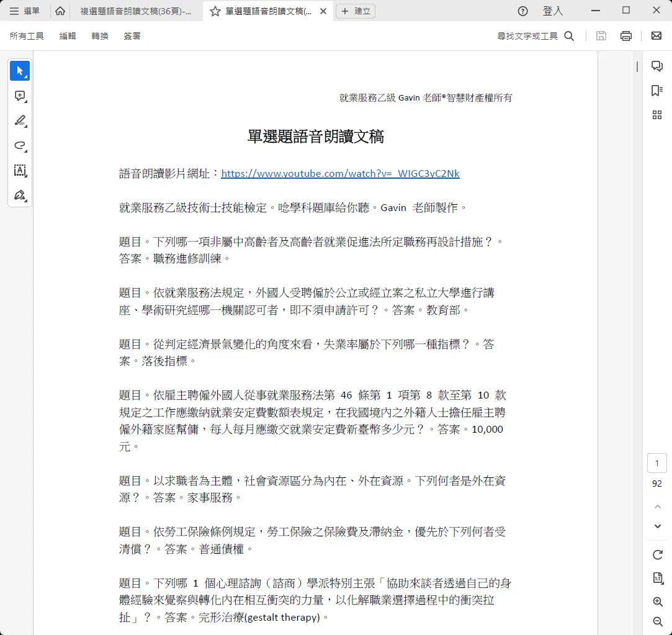Go to the Home view icon
Viewport: 672px width, 635px height.
(x=60, y=11)
